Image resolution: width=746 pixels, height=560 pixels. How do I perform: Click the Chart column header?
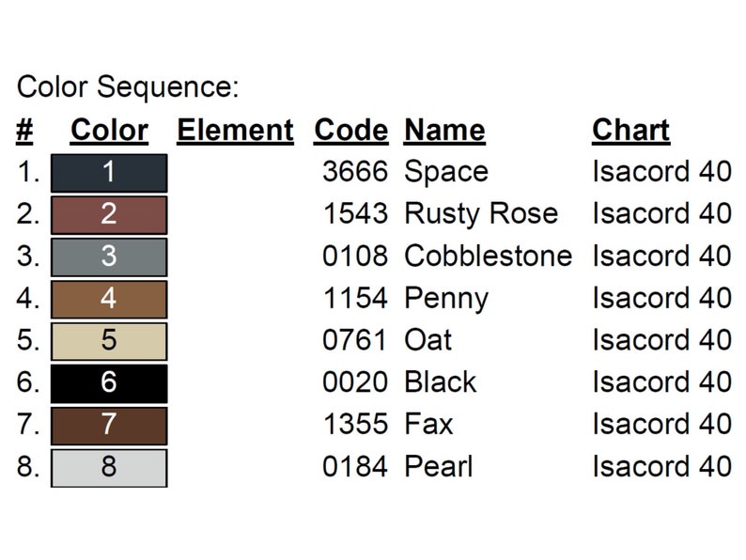point(631,130)
